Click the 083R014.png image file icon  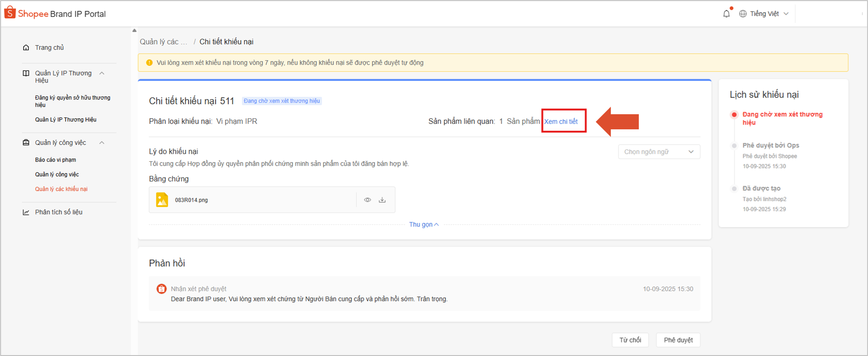point(162,200)
